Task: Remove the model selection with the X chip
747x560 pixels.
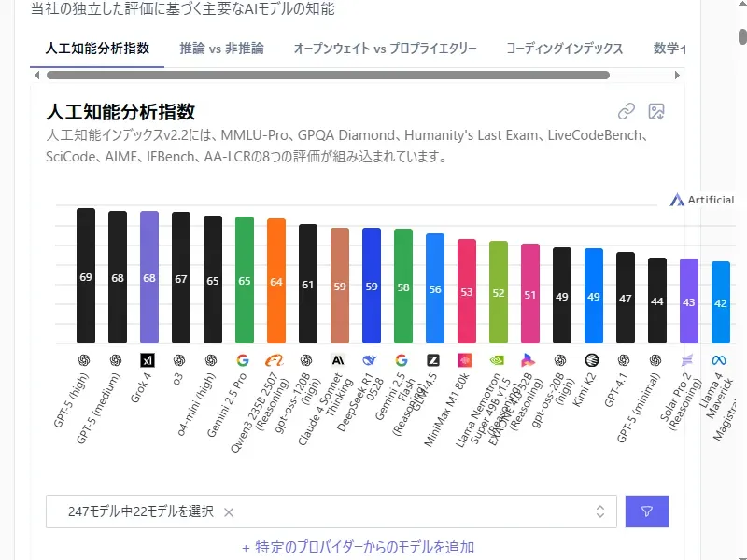Action: (x=229, y=511)
